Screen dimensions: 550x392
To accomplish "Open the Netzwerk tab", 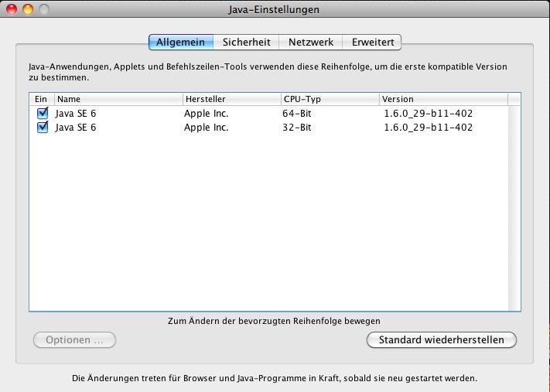I will coord(311,42).
